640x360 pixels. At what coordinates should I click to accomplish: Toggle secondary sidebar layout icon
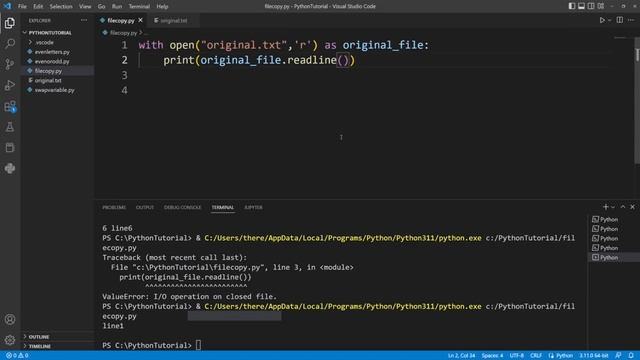coord(591,6)
